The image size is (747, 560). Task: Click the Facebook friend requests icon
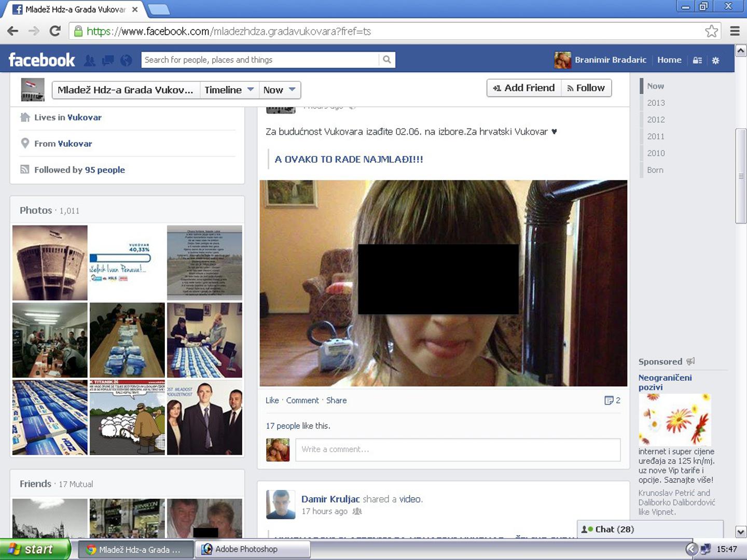(90, 61)
